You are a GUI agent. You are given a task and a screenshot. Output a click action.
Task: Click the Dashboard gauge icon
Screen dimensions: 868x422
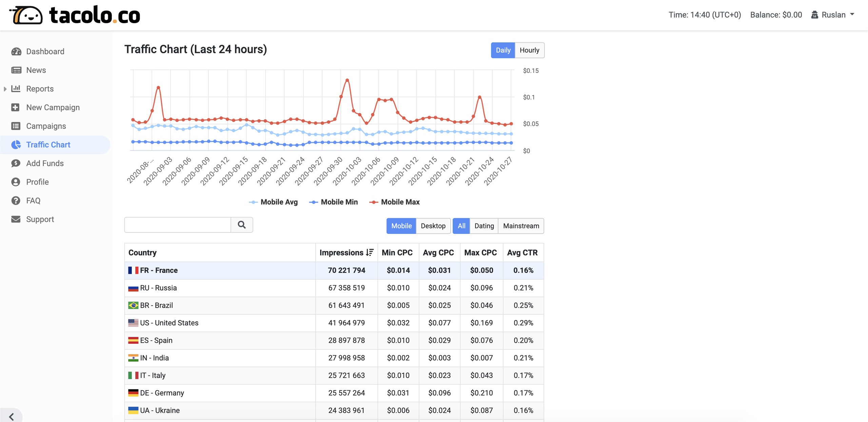pos(16,52)
